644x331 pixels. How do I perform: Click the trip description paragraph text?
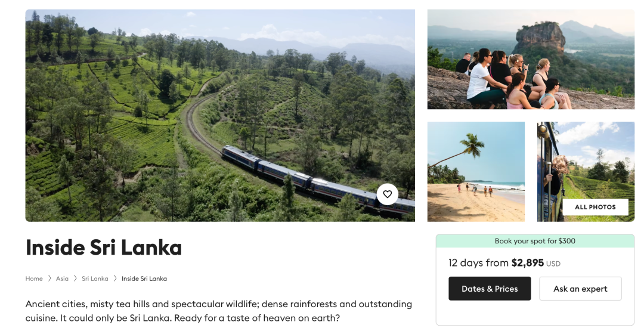pyautogui.click(x=219, y=311)
